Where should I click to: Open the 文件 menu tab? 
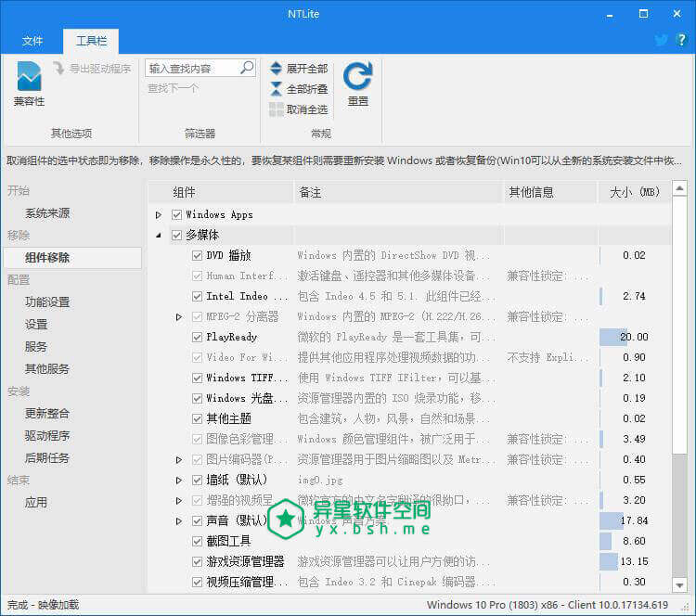coord(32,41)
